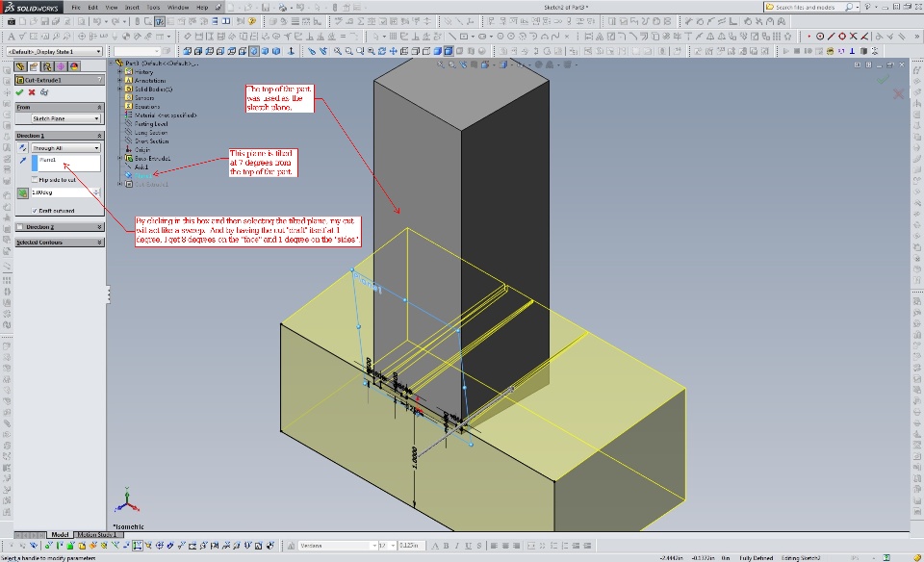Select Plane1 in the feature tree
924x562 pixels.
click(142, 175)
